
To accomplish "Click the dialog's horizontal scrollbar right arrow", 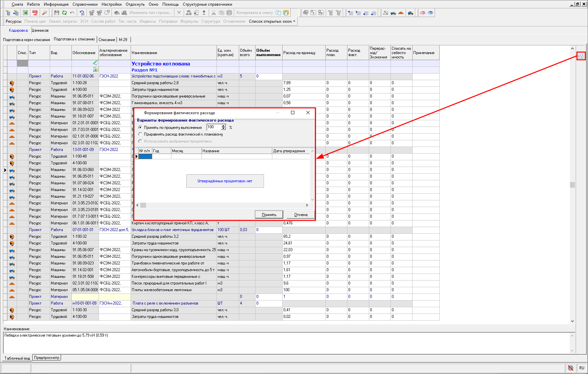I will pos(307,205).
